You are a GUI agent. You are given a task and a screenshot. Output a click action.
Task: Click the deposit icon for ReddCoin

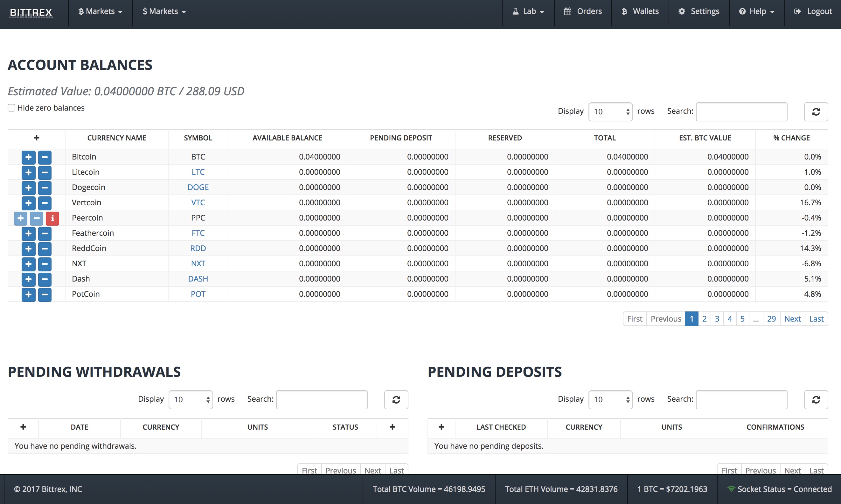click(x=29, y=248)
